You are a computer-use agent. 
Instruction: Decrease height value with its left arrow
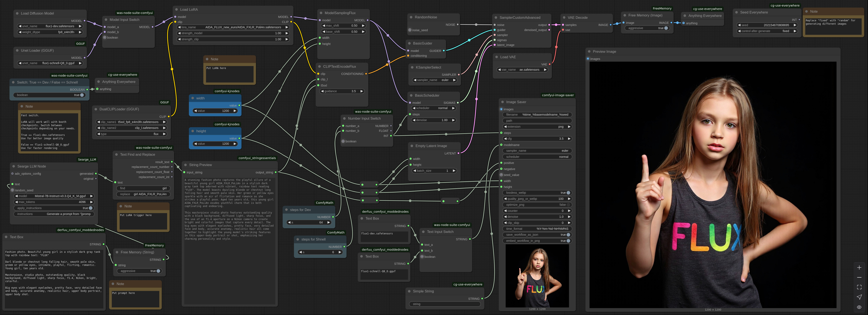point(195,144)
